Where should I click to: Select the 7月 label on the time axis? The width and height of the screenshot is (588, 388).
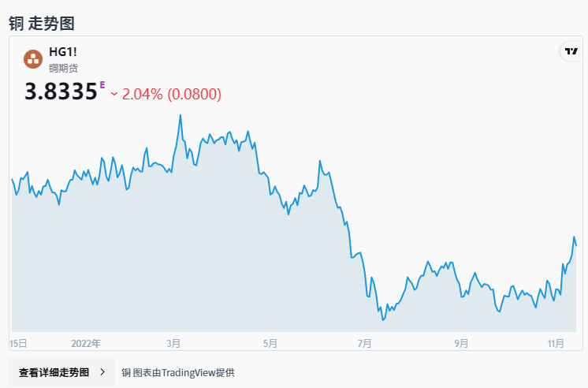click(364, 343)
